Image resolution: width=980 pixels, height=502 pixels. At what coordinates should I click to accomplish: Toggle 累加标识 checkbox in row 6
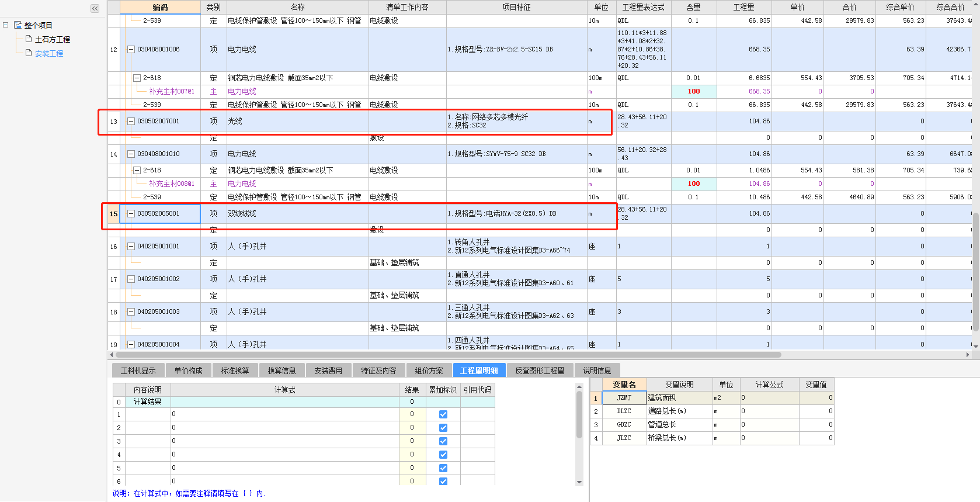(x=443, y=482)
